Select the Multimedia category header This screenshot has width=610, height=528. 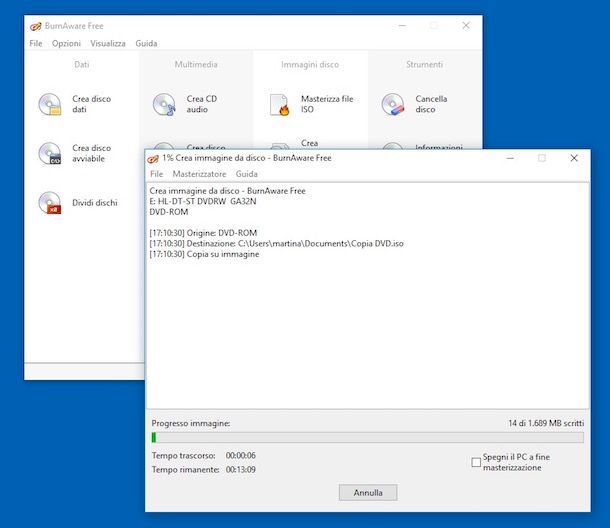click(196, 65)
